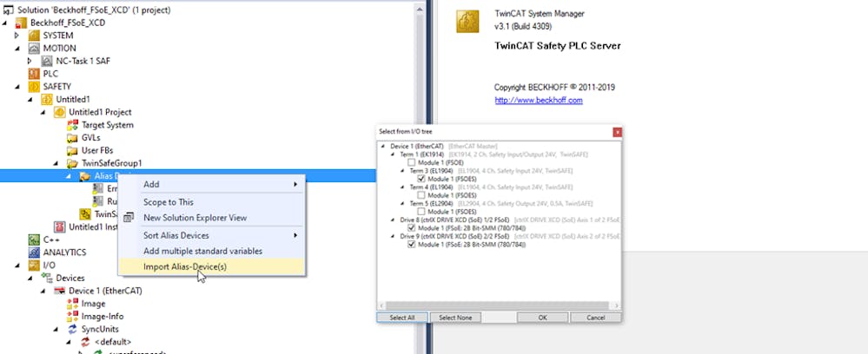
Task: Click the Target System icon
Action: [x=72, y=125]
